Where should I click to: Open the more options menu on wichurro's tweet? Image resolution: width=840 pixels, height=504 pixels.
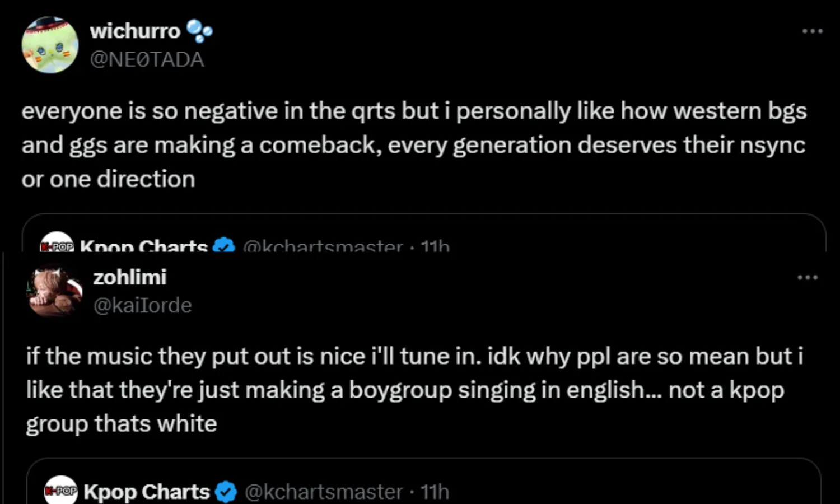coord(812,31)
